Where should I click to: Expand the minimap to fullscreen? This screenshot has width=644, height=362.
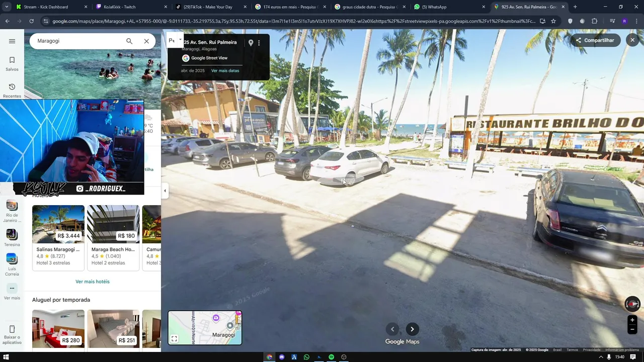click(x=174, y=339)
